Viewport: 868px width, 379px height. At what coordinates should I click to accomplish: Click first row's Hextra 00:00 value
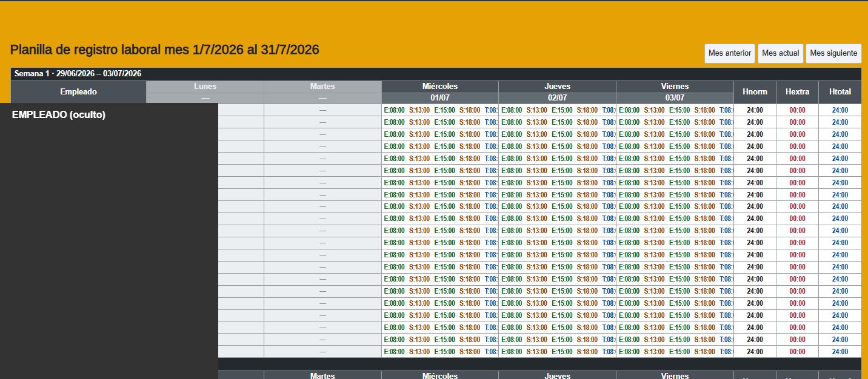point(797,110)
